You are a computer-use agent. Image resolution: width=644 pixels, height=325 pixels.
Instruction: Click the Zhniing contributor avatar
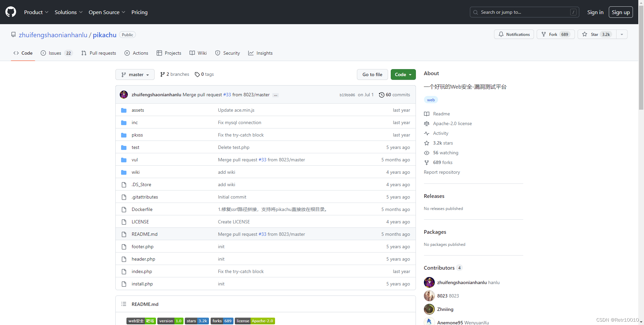coord(429,309)
